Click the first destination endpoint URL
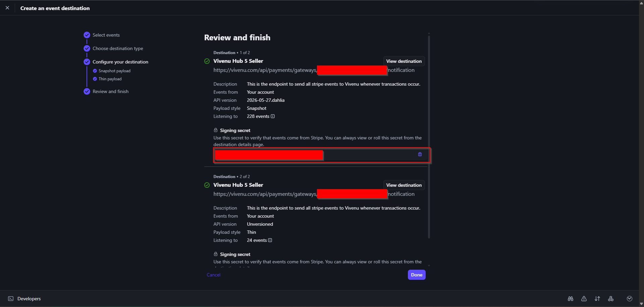The width and height of the screenshot is (644, 307). pos(314,70)
